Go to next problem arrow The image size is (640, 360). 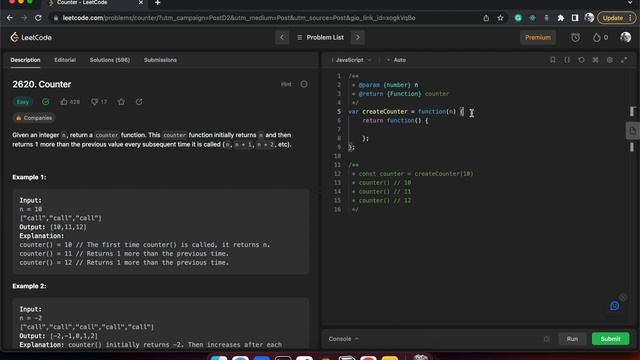pyautogui.click(x=358, y=38)
